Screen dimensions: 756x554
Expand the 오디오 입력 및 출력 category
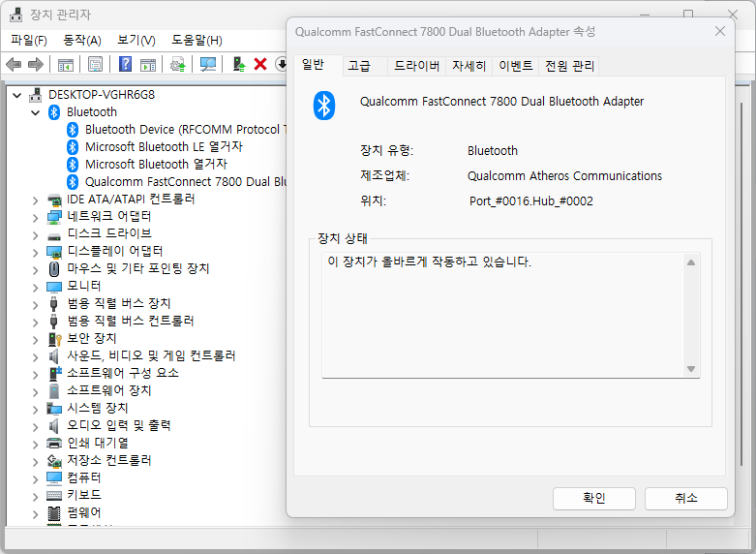point(35,426)
